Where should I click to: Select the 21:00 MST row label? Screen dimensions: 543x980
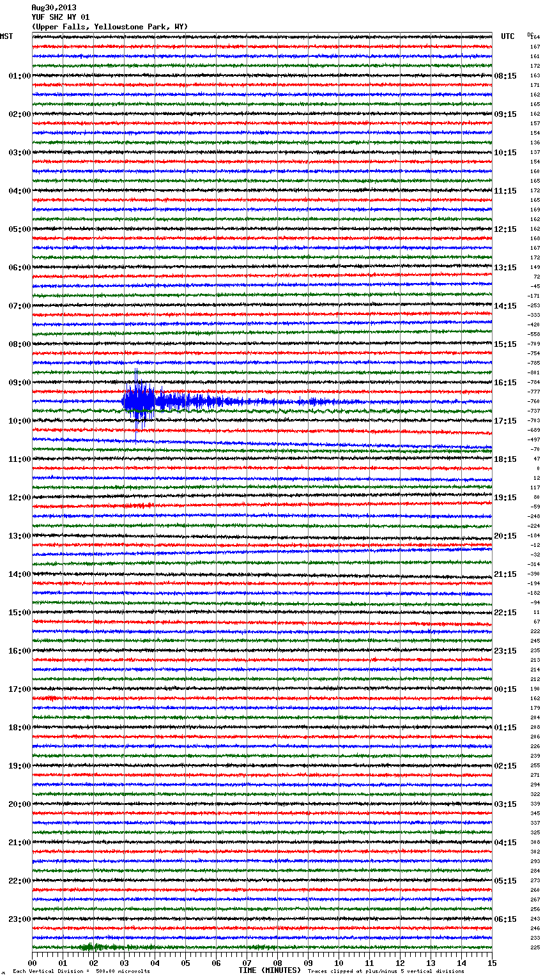pos(20,843)
